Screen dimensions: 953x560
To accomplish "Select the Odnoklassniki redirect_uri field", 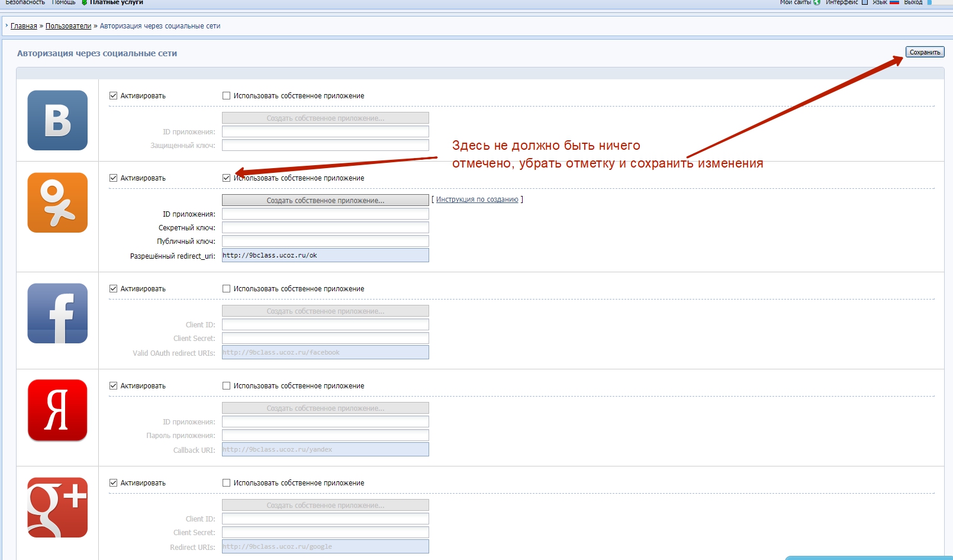I will (325, 255).
